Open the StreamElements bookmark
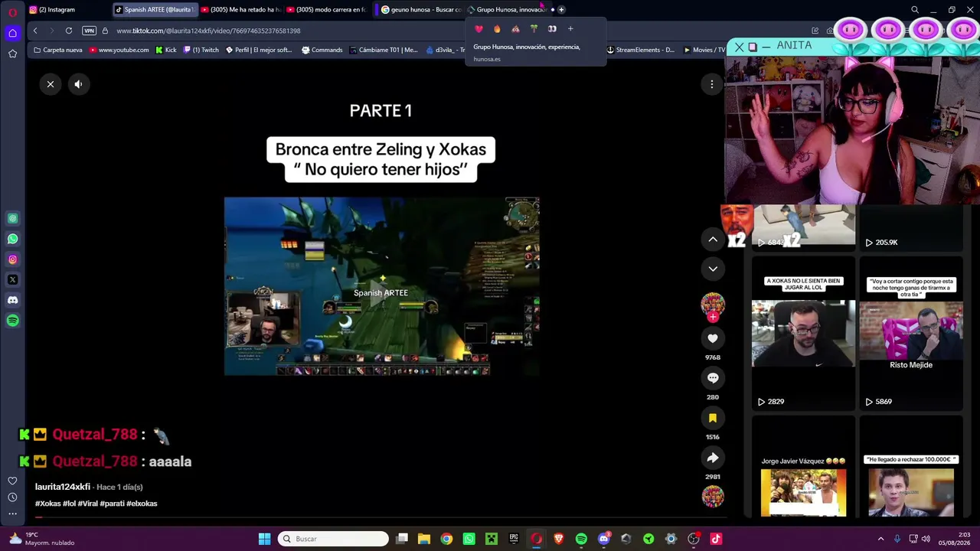Viewport: 980px width, 551px height. (640, 50)
